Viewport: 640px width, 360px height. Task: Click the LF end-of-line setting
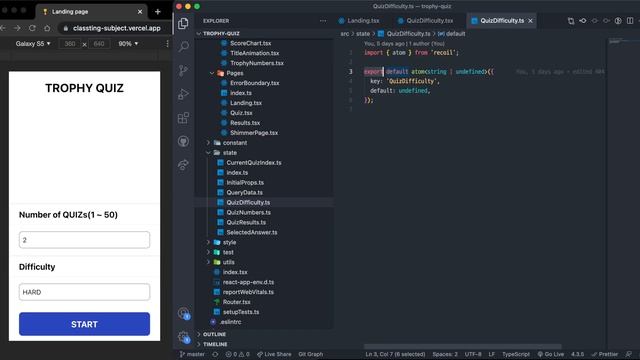(491, 354)
